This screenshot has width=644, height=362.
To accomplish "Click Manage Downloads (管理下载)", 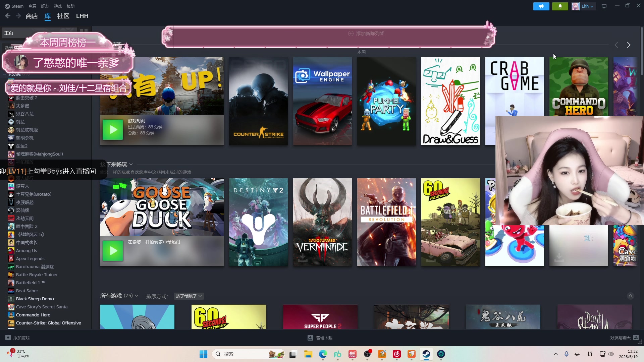I will tap(320, 338).
